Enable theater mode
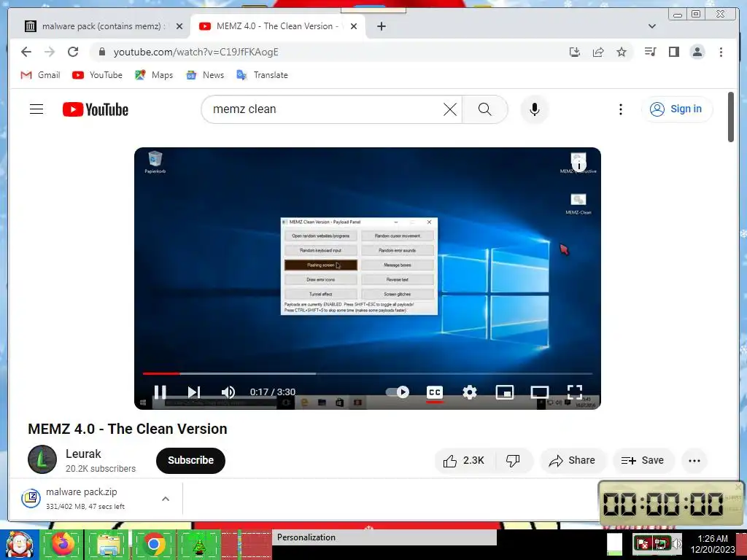This screenshot has width=747, height=560. point(540,392)
